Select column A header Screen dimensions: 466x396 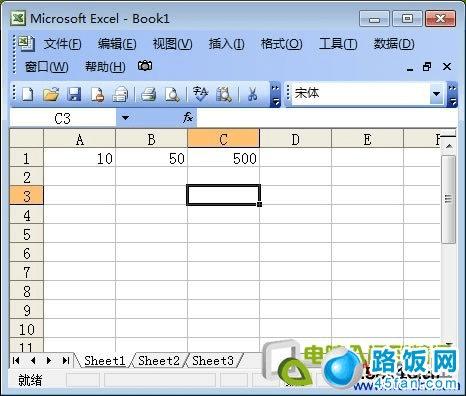[x=80, y=139]
